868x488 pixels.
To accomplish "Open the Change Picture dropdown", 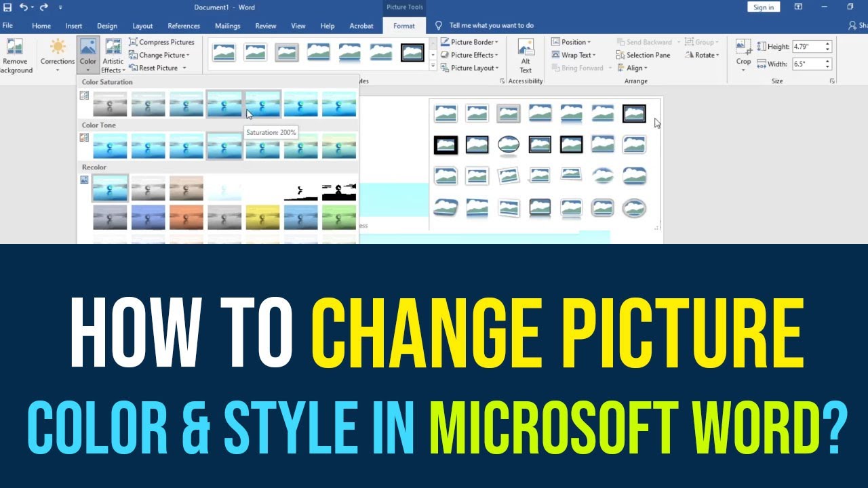I will point(159,55).
